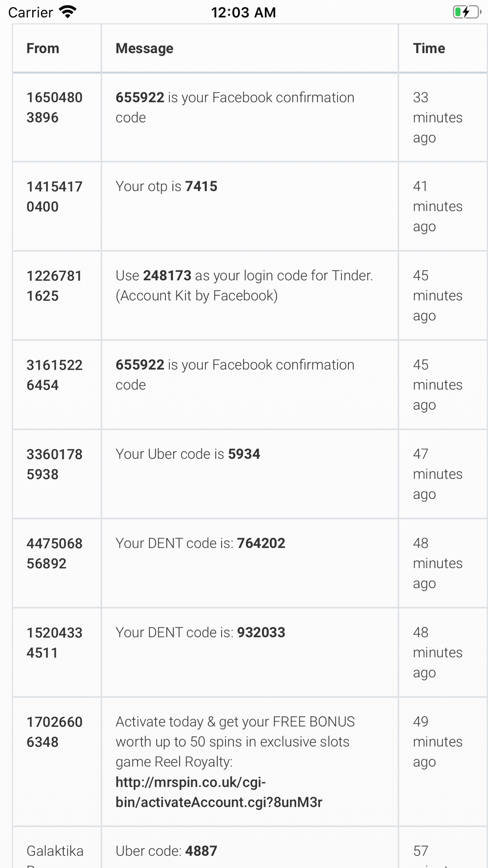Click sender number 12267811625
Viewport: 488px width, 868px height.
tap(54, 286)
